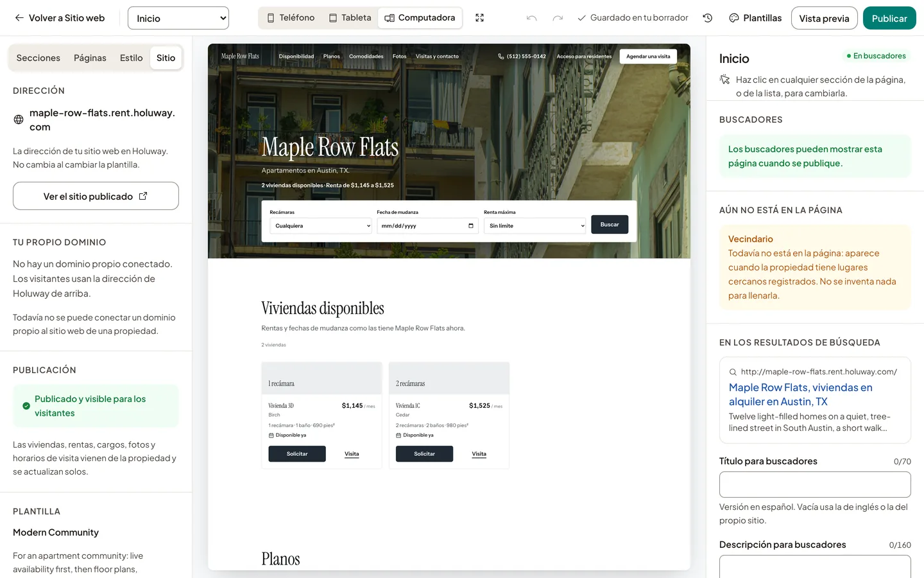Click the Fecha de mudanza date field

pos(427,225)
